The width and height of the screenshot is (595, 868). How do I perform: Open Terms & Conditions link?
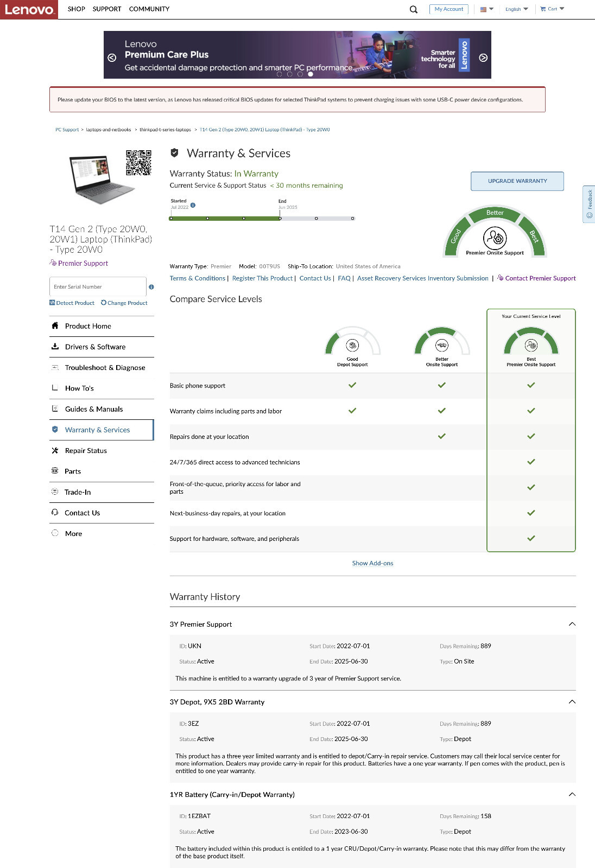tap(198, 278)
